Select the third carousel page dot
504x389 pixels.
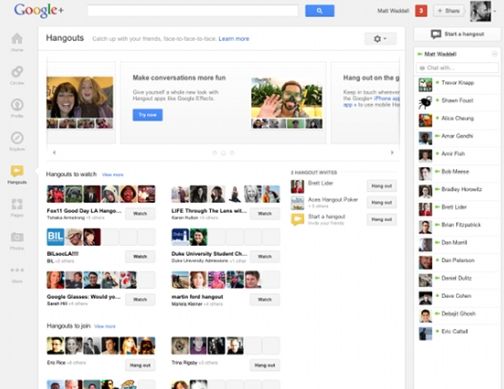[232, 153]
